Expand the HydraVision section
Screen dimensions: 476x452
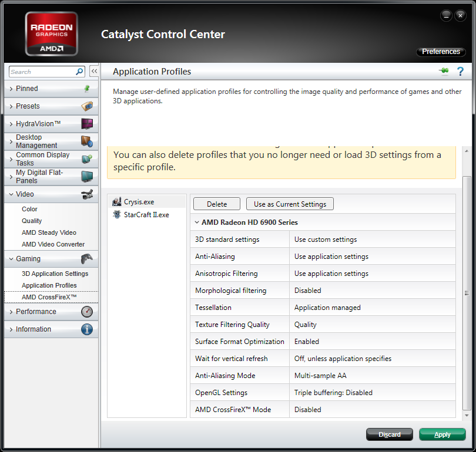coord(11,124)
